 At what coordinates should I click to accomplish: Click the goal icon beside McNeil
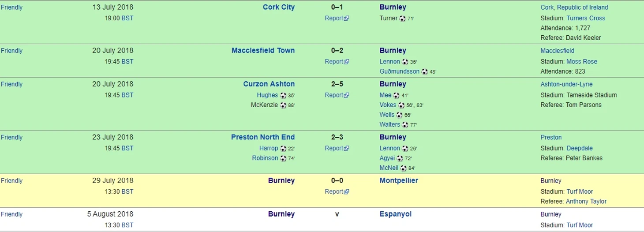(x=403, y=168)
